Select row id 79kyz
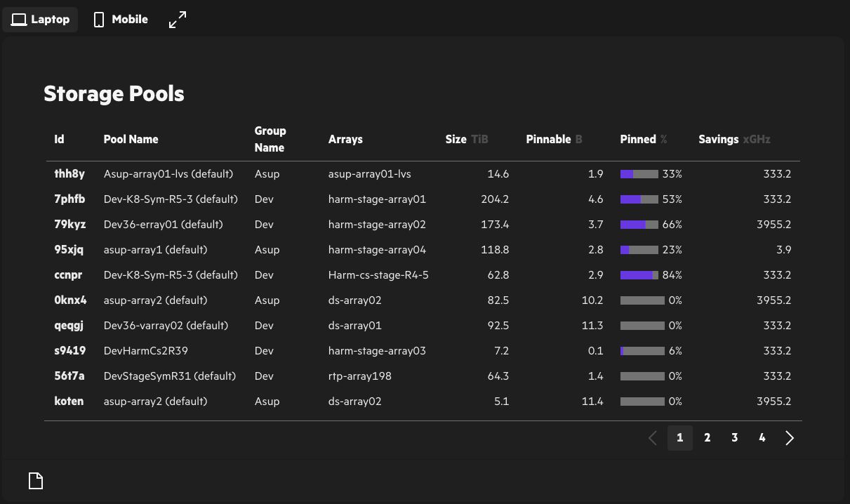 (70, 224)
